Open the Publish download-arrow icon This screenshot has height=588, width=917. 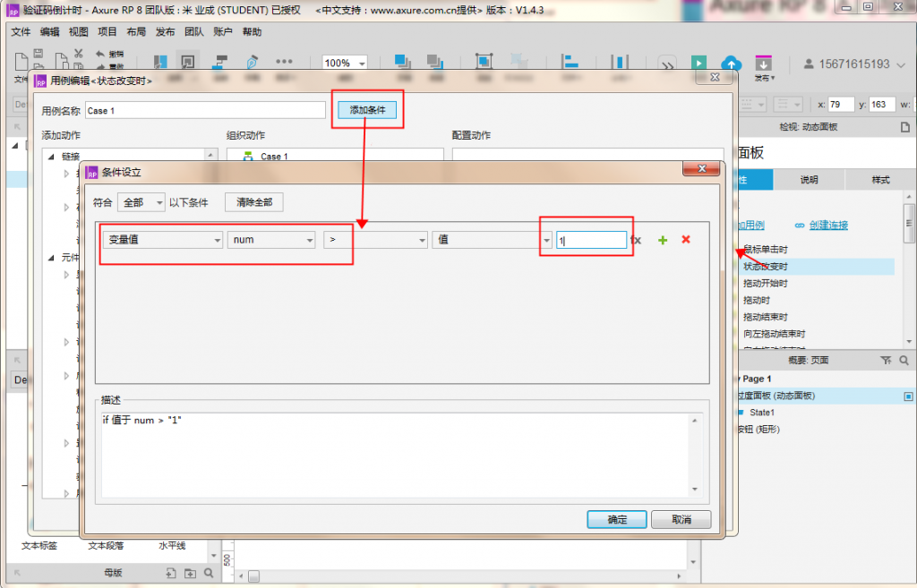tap(763, 64)
